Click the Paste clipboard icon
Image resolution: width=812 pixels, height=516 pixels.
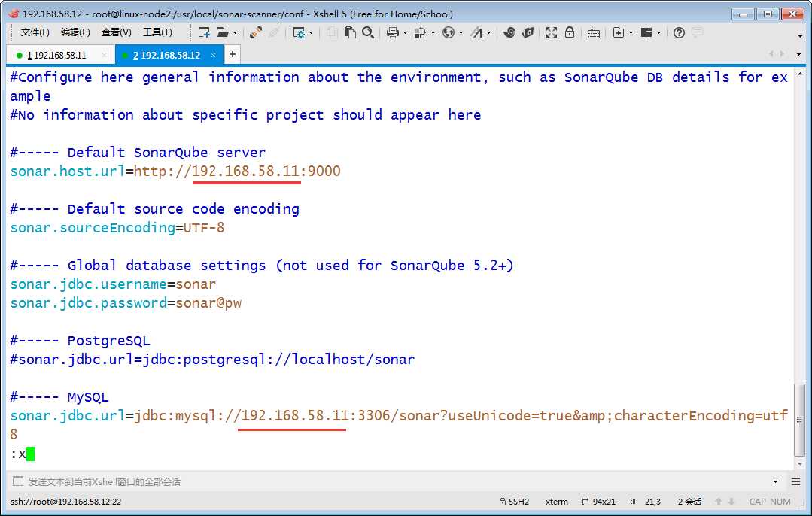coord(350,32)
